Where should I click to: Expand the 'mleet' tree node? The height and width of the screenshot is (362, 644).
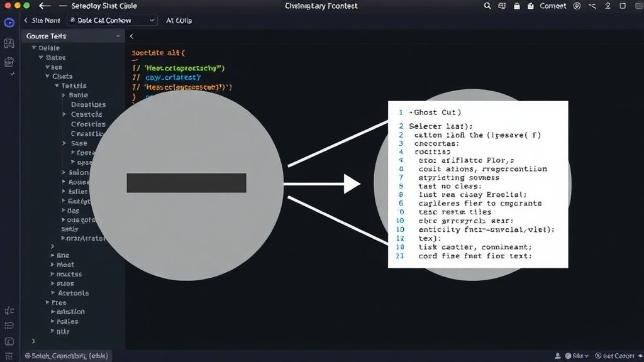click(x=52, y=265)
